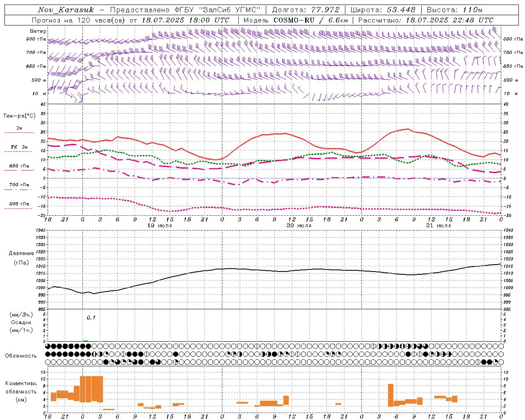Click the 700 гПа temperature legend label
The height and width of the screenshot is (420, 525).
[19, 185]
